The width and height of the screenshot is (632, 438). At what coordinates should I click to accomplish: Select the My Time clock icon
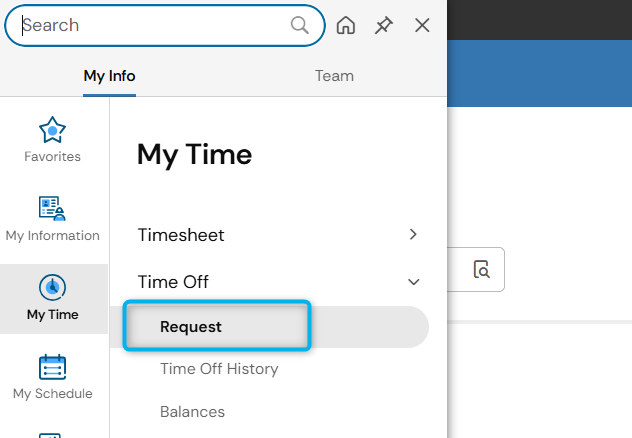tap(52, 287)
